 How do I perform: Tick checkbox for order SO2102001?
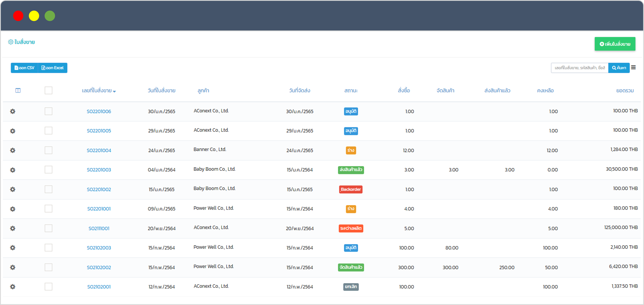click(x=49, y=286)
